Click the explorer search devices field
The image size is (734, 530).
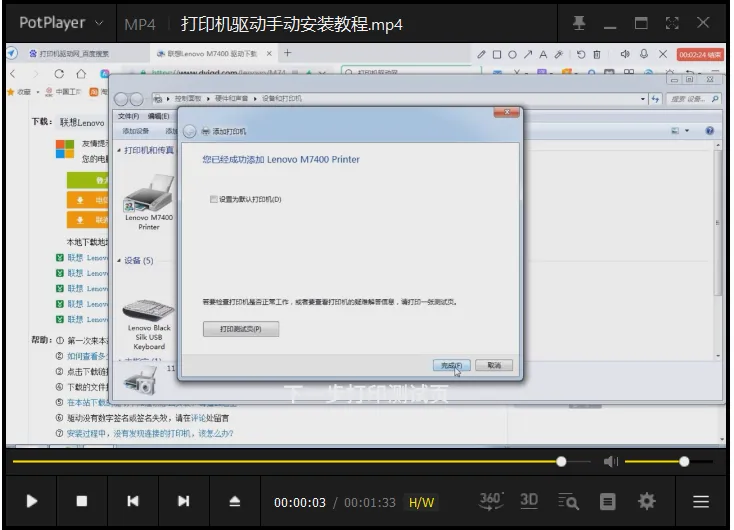coord(694,99)
